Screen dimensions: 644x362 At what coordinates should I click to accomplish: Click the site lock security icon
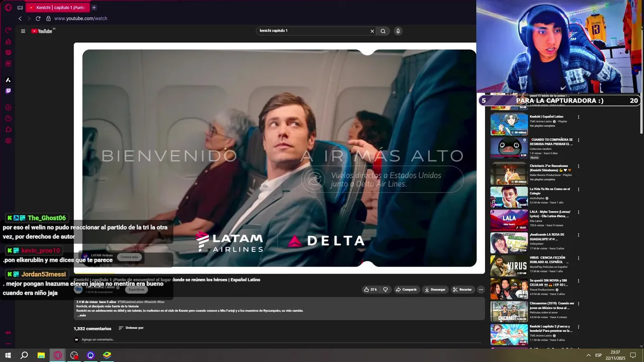click(48, 19)
